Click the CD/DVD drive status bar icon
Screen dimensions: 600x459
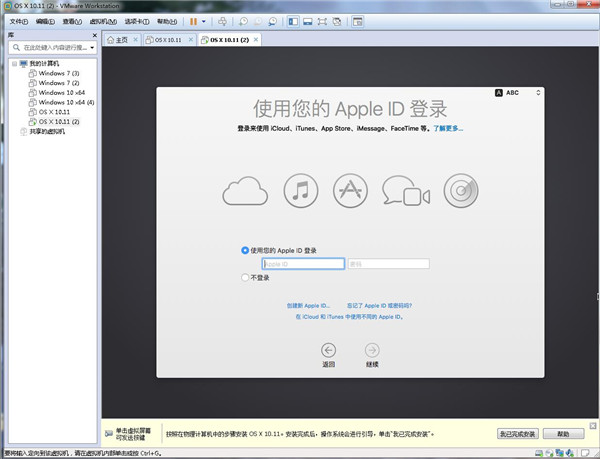(549, 454)
